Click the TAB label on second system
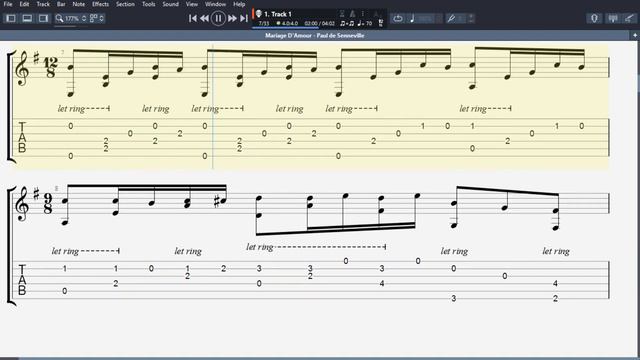640x360 pixels. [22, 280]
